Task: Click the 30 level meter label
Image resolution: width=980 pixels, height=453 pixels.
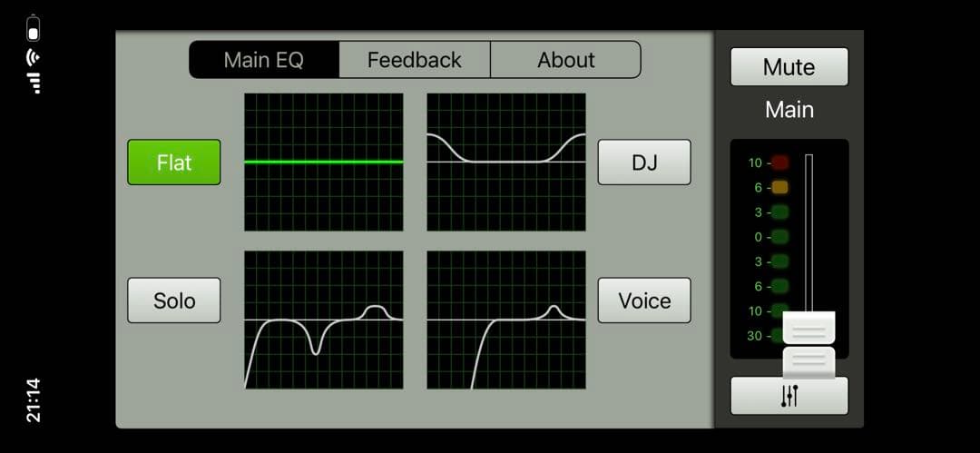Action: [754, 336]
